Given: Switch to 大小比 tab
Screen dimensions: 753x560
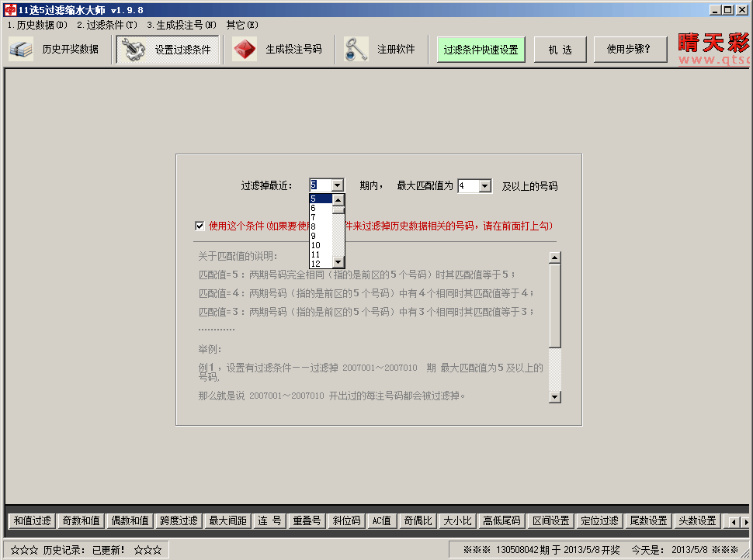Looking at the screenshot, I should pos(458,520).
